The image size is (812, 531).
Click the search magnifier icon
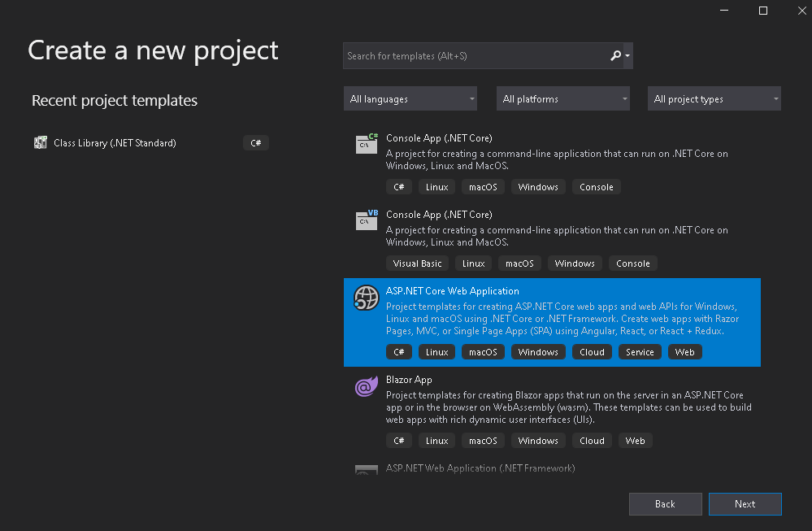coord(615,56)
